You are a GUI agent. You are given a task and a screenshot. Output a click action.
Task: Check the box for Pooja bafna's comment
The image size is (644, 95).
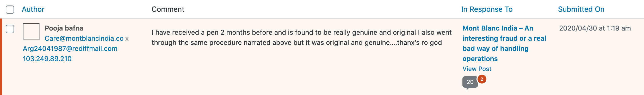[10, 29]
